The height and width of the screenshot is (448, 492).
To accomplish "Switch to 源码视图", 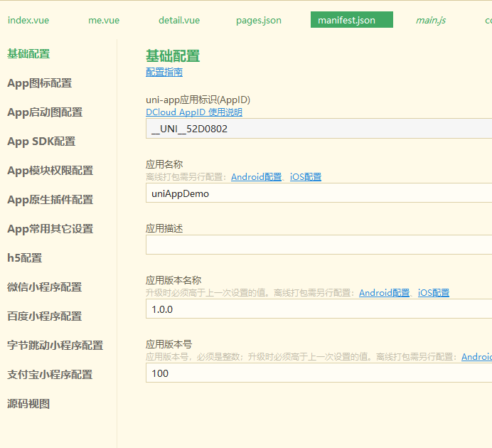I will 28,404.
